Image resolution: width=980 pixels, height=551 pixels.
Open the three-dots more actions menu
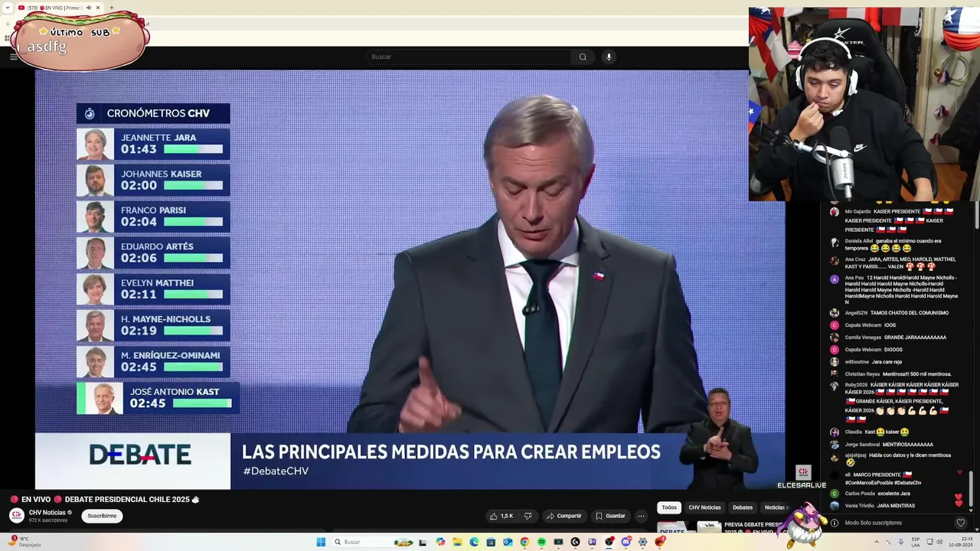641,516
